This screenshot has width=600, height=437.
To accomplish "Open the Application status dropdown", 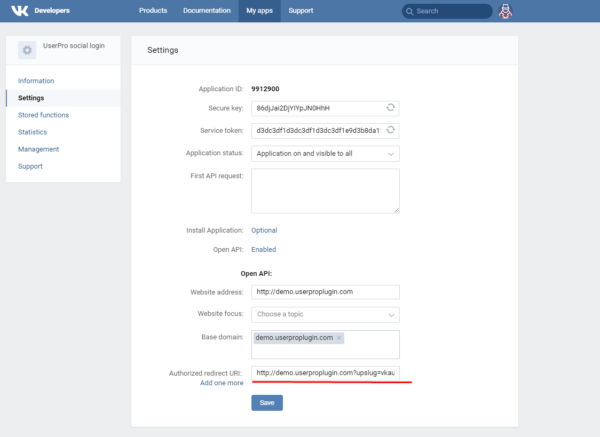I will point(325,153).
